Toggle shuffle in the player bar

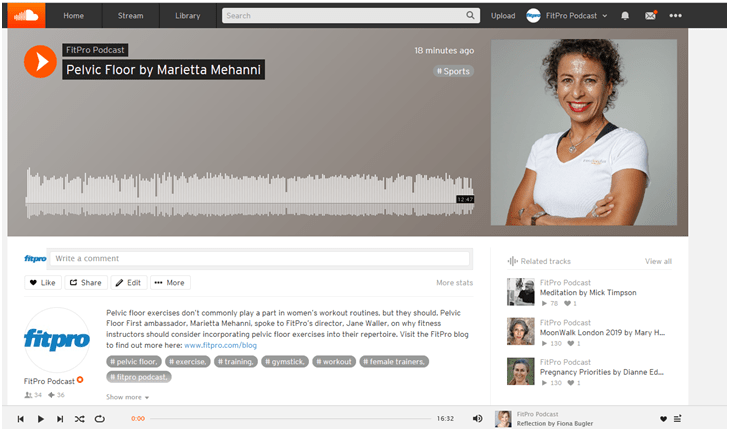pos(80,418)
